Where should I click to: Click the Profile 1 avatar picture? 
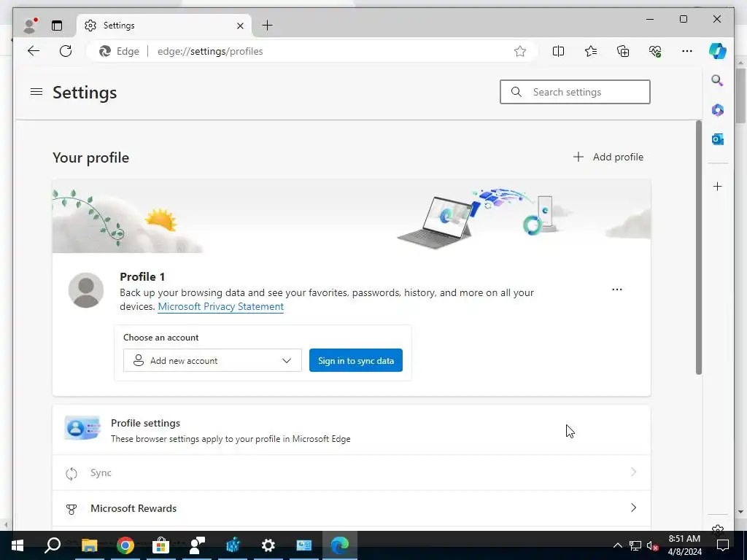86,290
